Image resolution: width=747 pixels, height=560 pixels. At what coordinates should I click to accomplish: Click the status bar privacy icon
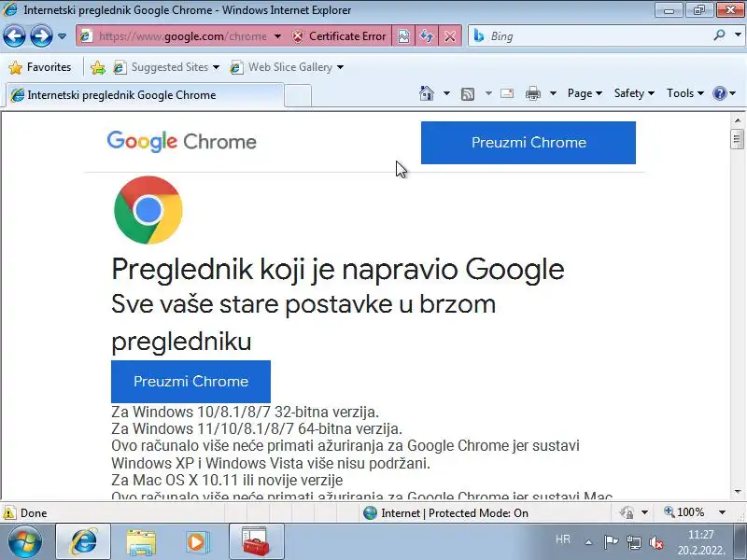pos(627,512)
